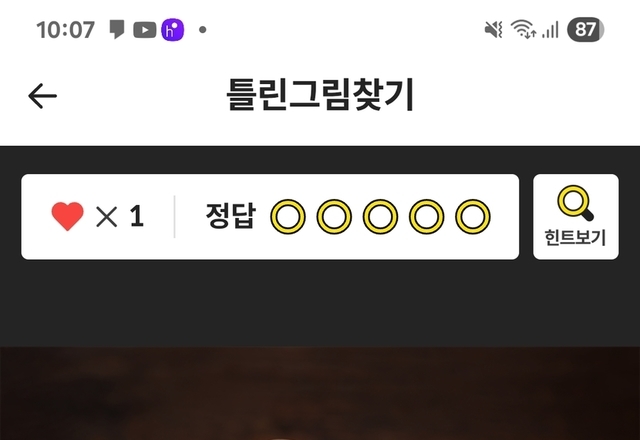This screenshot has height=440, width=640.
Task: Tap the fourth yellow answer circle
Action: [x=427, y=217]
